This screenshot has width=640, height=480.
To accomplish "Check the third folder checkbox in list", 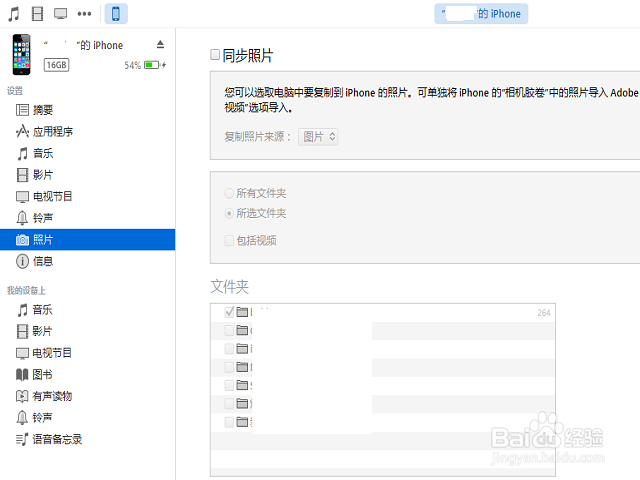I will click(229, 349).
